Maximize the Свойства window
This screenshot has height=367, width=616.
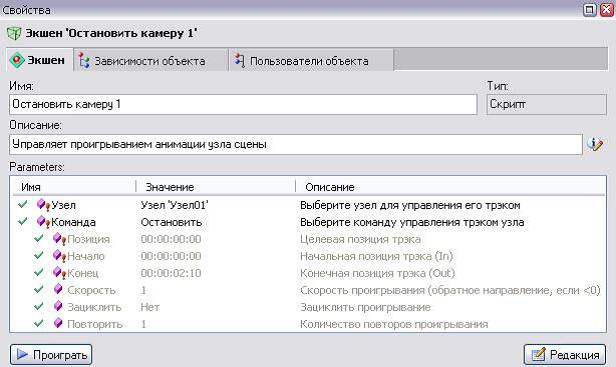pos(589,10)
